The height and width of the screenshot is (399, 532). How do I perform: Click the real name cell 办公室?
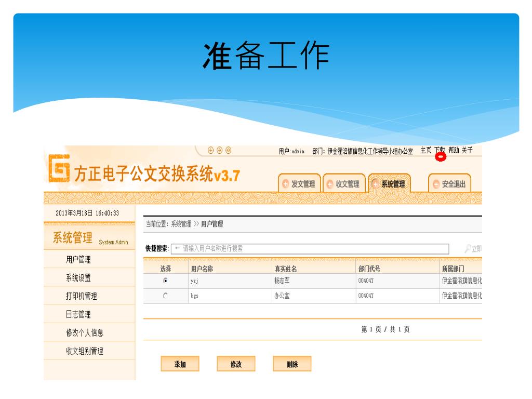click(282, 296)
